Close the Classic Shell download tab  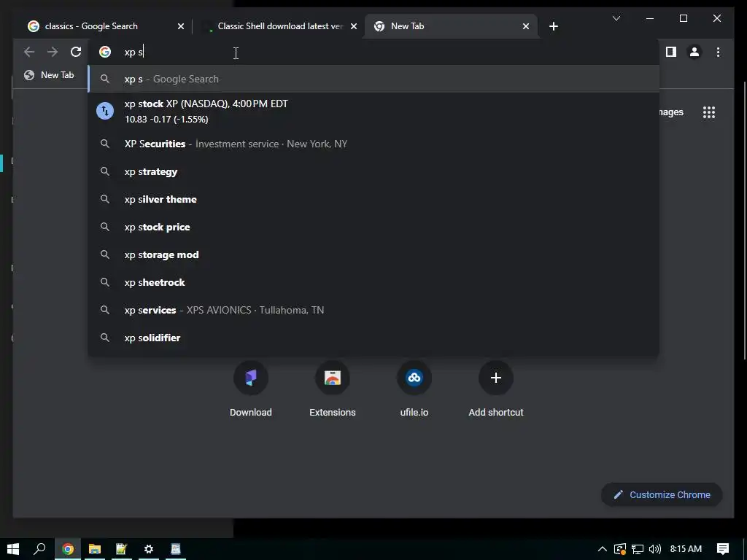coord(354,26)
